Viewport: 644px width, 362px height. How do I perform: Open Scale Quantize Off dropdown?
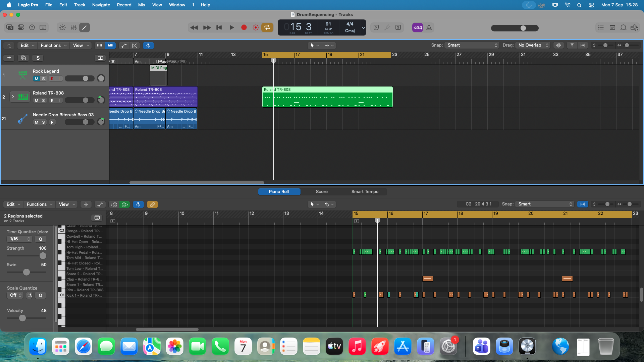click(15, 295)
